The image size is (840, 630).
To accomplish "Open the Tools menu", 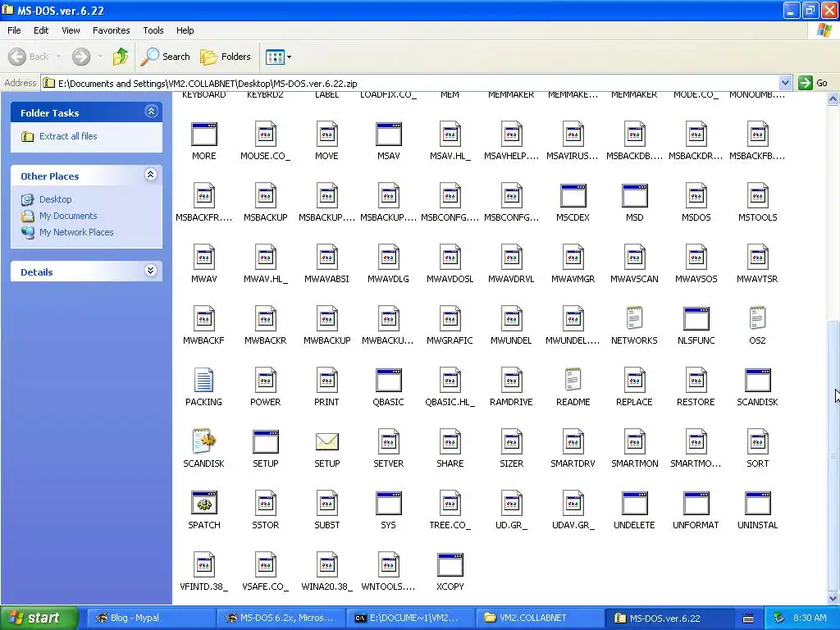I will point(153,30).
